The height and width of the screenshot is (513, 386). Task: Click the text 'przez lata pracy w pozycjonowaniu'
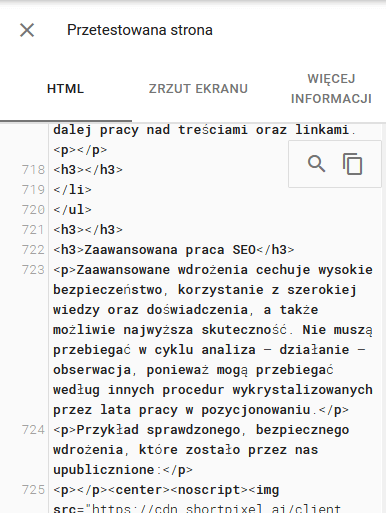pyautogui.click(x=182, y=410)
